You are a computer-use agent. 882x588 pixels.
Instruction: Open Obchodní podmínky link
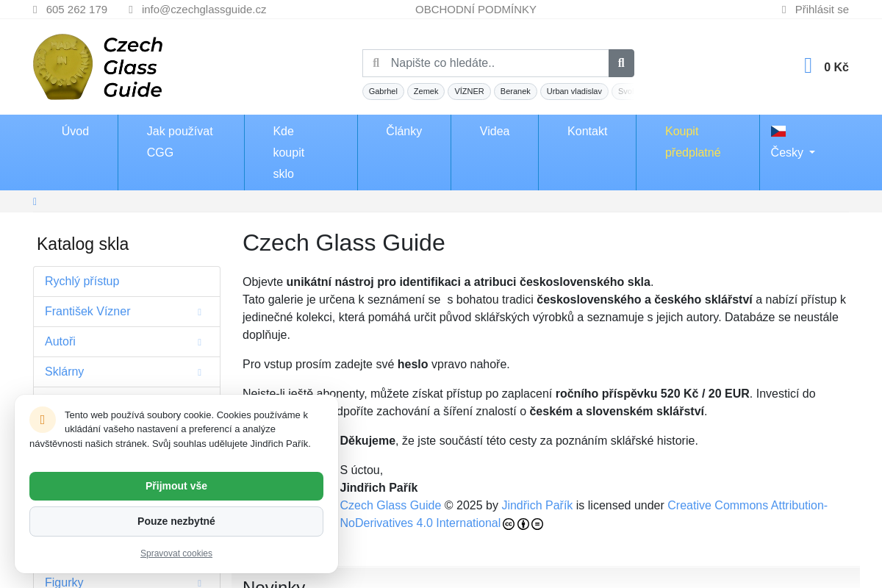pos(476,10)
